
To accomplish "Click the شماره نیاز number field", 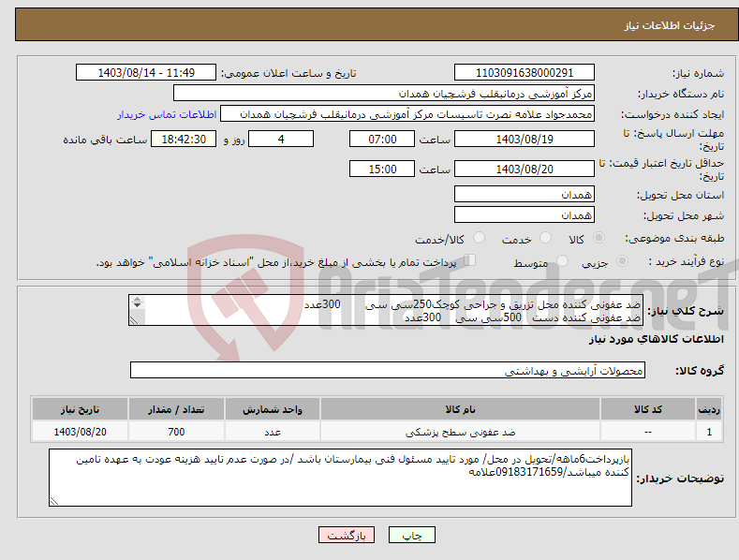I will [x=525, y=73].
